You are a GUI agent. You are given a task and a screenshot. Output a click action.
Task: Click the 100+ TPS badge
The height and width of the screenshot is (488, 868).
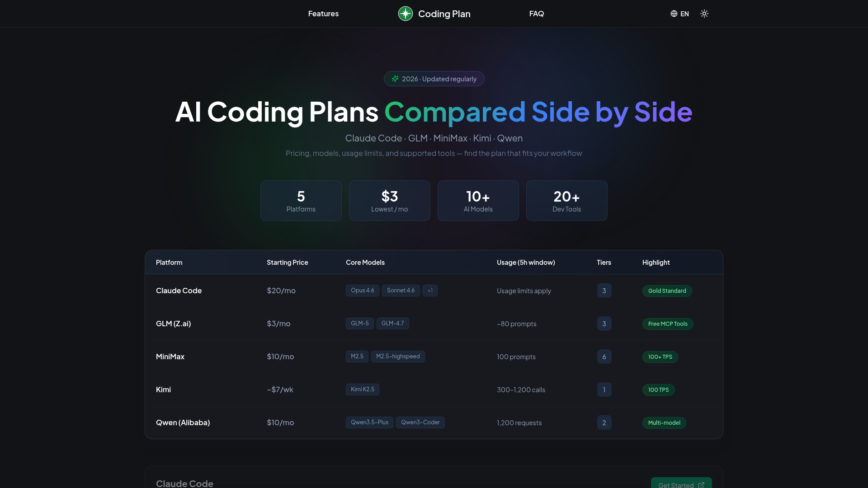click(660, 357)
